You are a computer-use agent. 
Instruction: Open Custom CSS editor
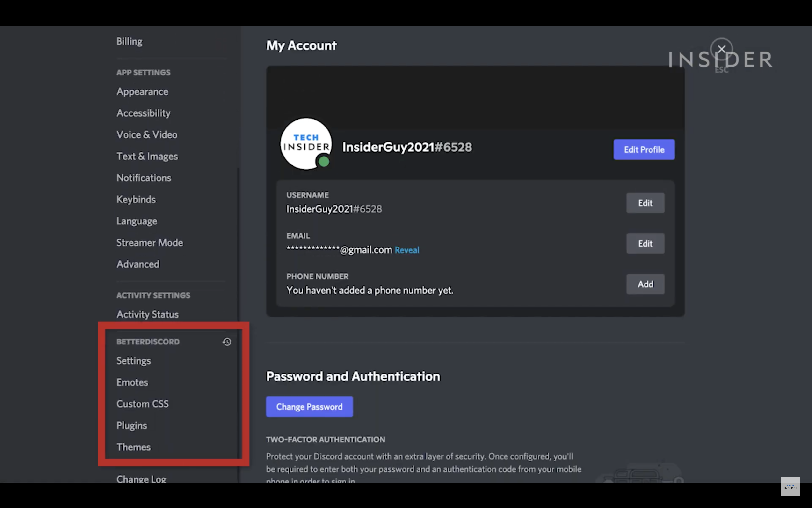click(143, 404)
